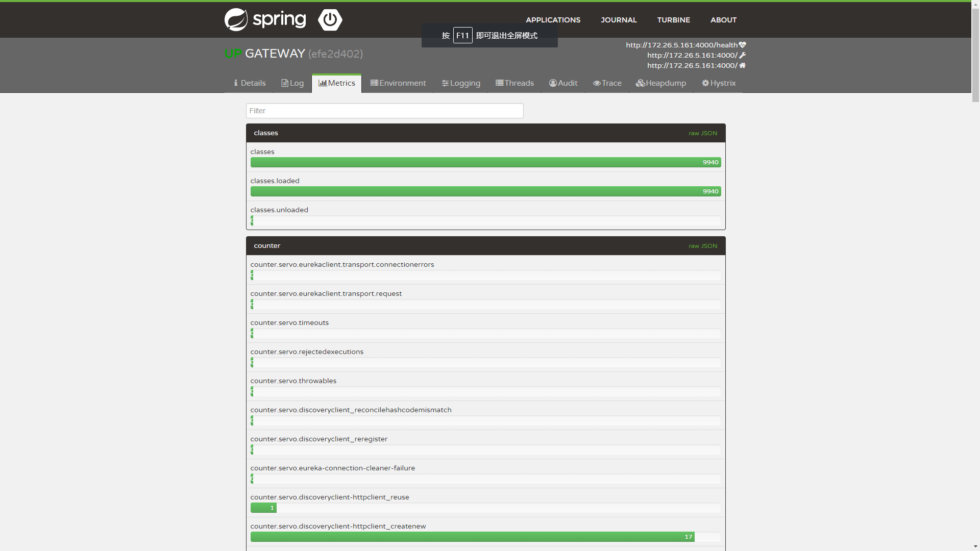Click the Spring leaf logo
This screenshot has width=980, height=551.
click(236, 20)
